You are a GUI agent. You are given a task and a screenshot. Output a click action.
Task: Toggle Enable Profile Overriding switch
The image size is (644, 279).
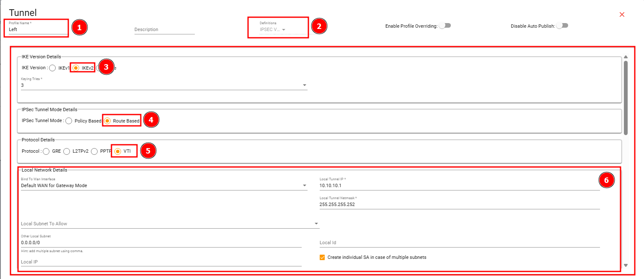[x=445, y=26]
